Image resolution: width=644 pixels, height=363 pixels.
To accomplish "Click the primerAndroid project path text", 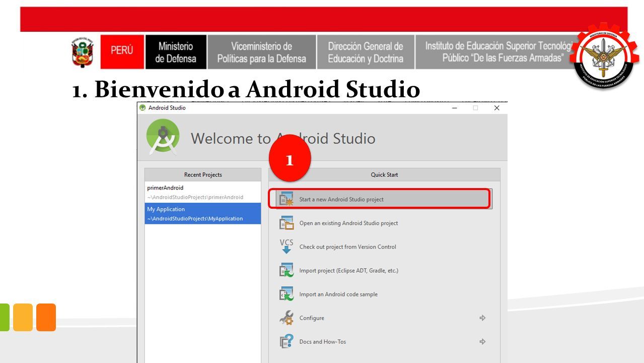I will coord(195,197).
